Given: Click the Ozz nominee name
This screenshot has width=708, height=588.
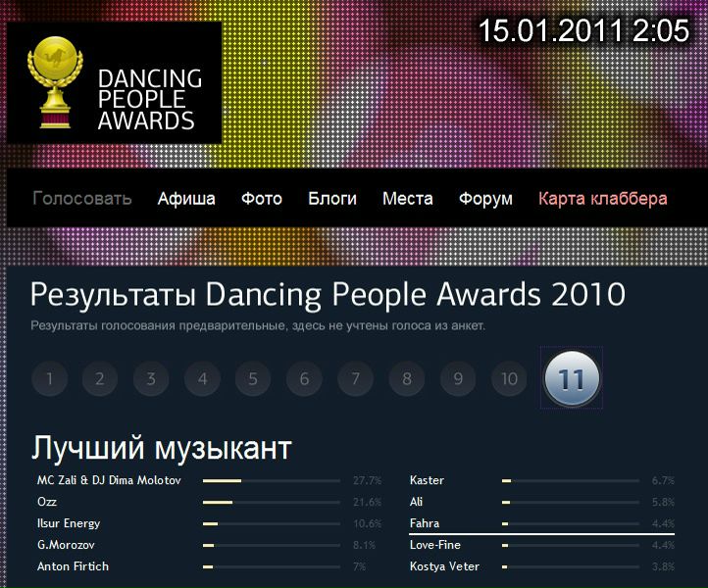Looking at the screenshot, I should pyautogui.click(x=48, y=502).
